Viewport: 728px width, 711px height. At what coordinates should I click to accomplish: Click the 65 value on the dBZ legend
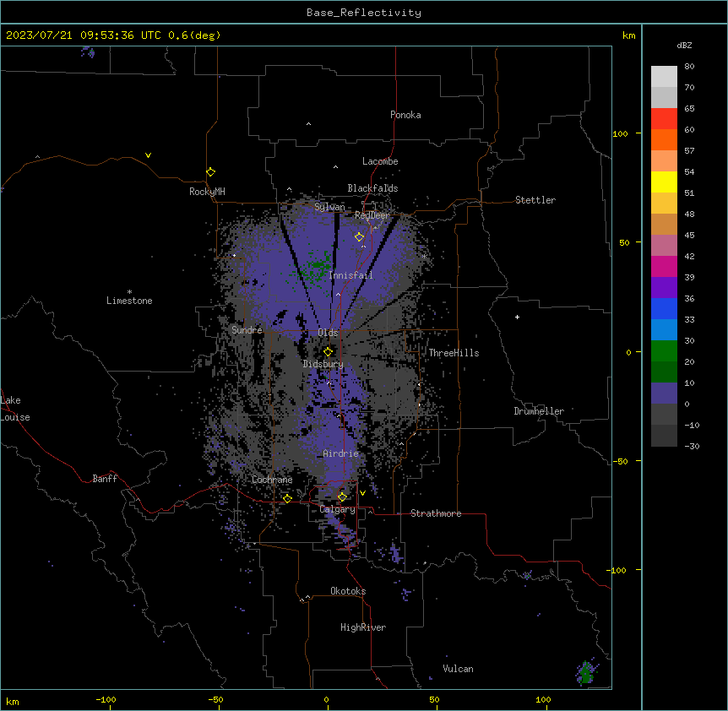[x=689, y=109]
